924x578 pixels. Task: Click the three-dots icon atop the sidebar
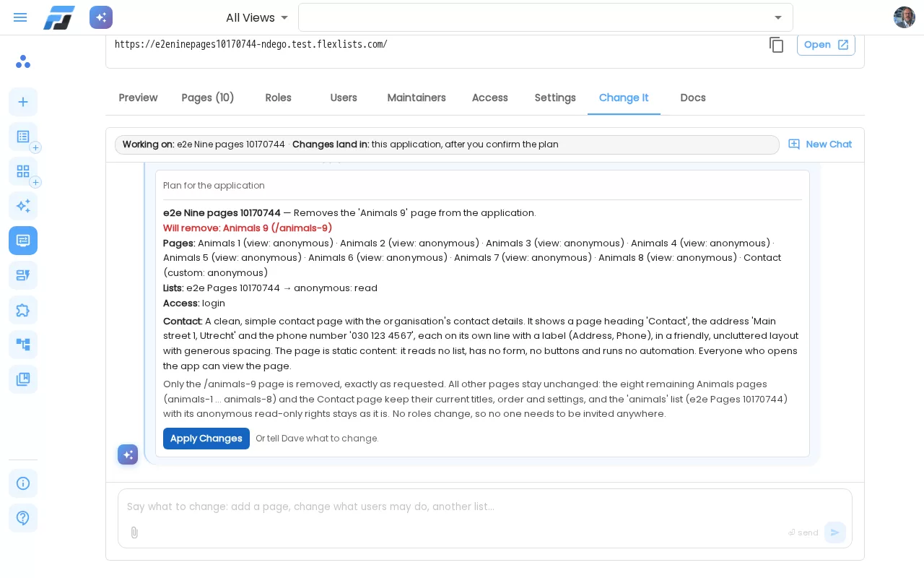(x=23, y=61)
